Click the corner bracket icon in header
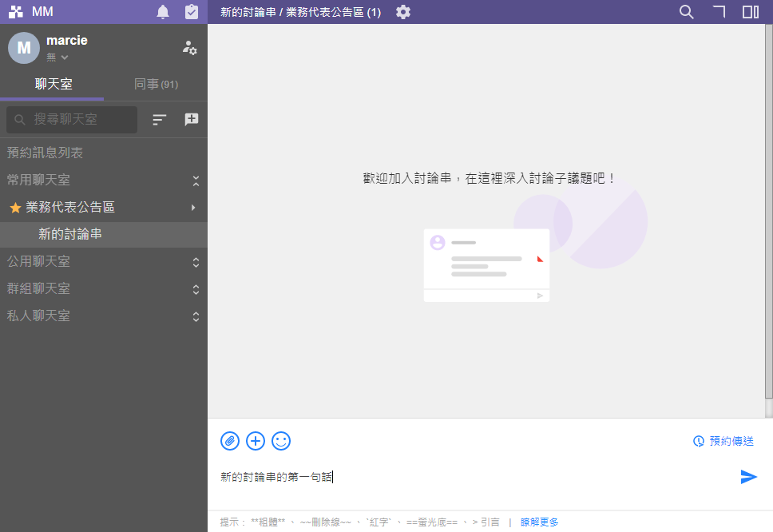The width and height of the screenshot is (773, 532). (719, 11)
